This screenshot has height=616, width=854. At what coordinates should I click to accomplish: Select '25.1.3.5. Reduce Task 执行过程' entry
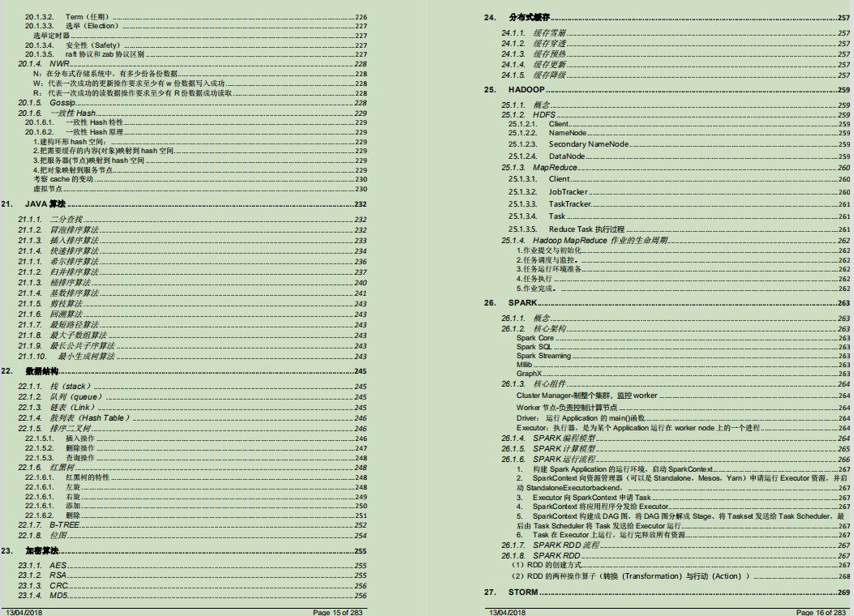[x=679, y=229]
